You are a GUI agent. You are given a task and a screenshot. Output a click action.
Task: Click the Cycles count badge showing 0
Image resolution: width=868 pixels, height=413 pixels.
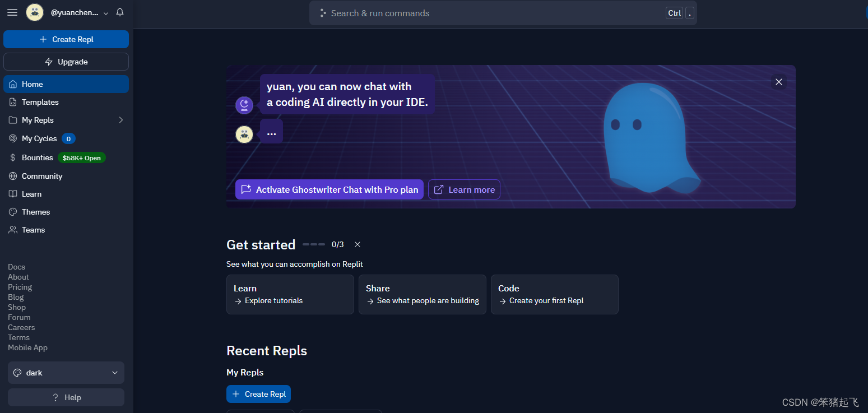(x=68, y=138)
